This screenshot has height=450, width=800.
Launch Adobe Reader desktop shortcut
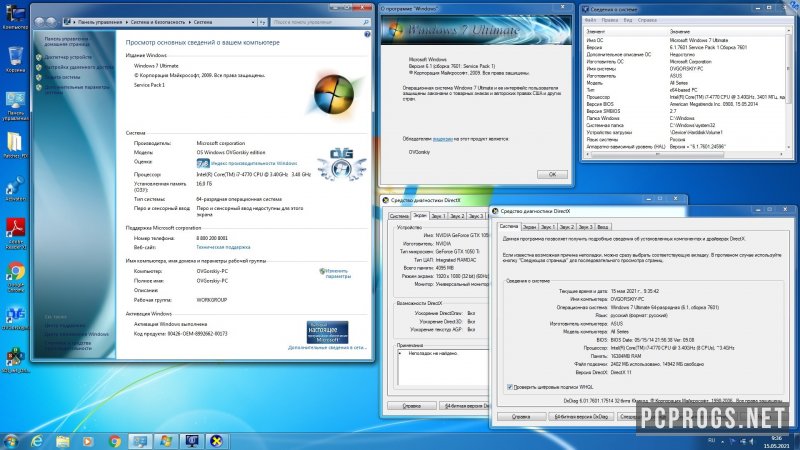click(x=15, y=234)
